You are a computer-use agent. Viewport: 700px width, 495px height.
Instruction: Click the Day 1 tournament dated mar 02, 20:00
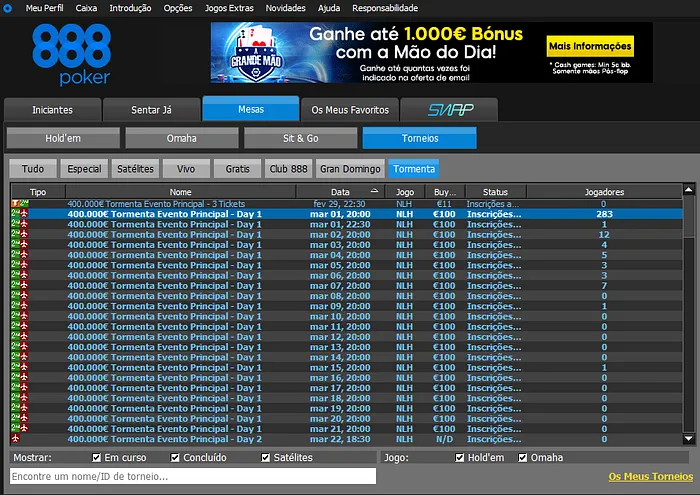coord(346,234)
